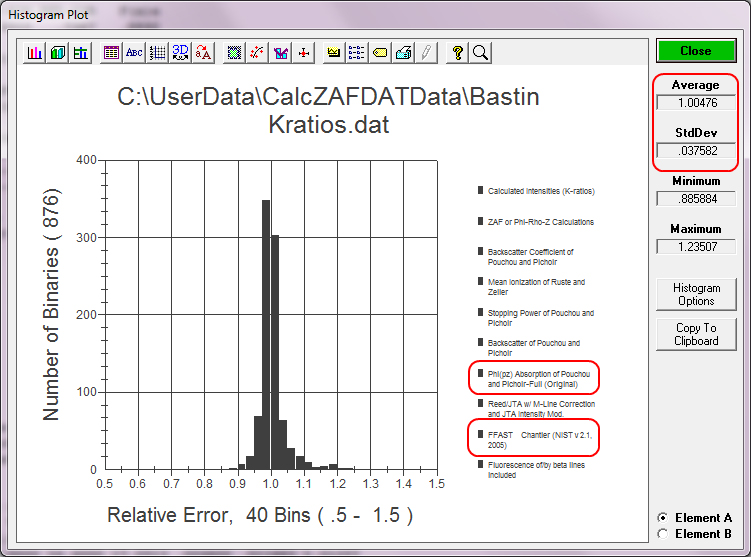The height and width of the screenshot is (557, 751).
Task: Click the StdDev value field
Action: tap(696, 151)
